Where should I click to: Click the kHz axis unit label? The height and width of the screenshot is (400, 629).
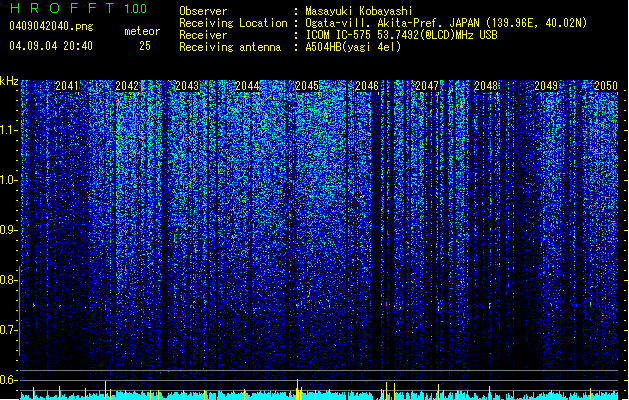click(9, 81)
